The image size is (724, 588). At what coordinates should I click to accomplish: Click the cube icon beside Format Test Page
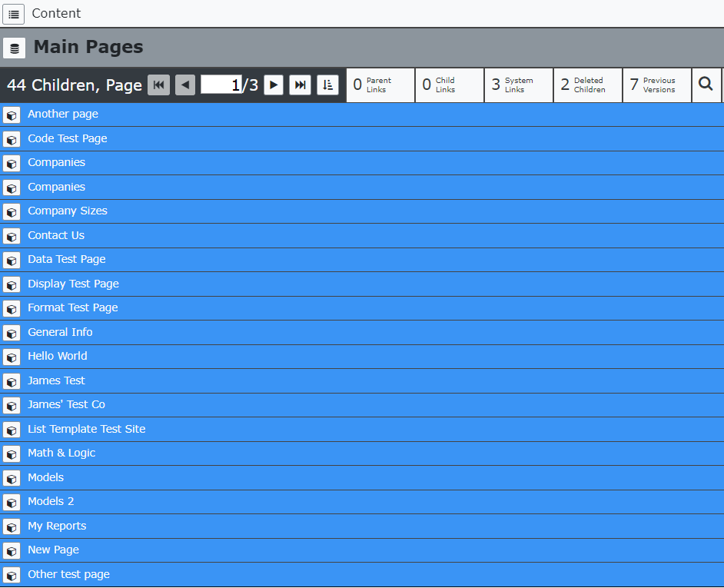point(12,309)
